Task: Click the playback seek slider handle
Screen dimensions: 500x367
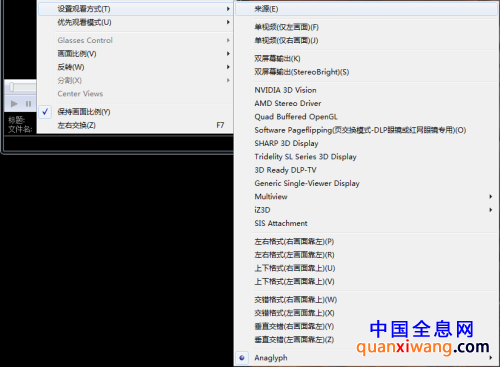Action: [12, 87]
